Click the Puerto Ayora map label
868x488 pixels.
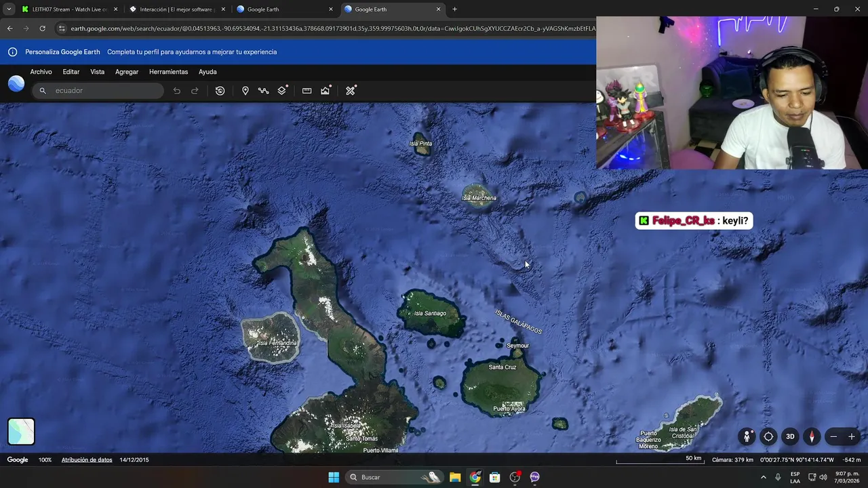pos(509,409)
